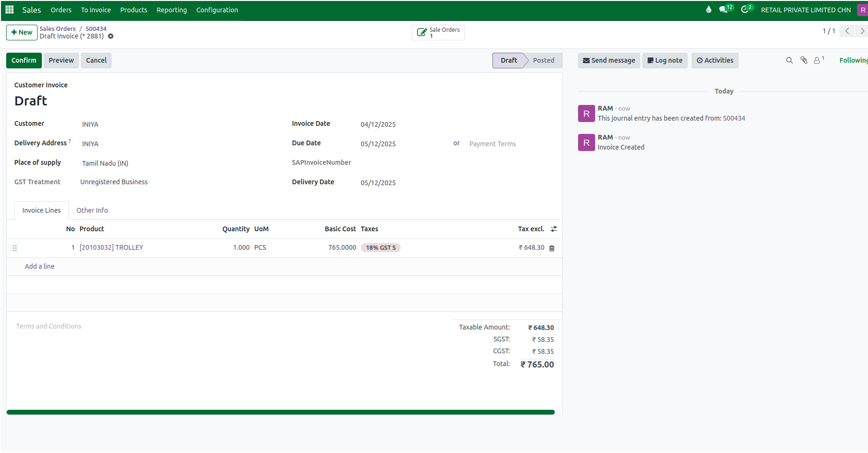Open Discuss conversations from the top bar
Image resolution: width=868 pixels, height=453 pixels.
[723, 9]
